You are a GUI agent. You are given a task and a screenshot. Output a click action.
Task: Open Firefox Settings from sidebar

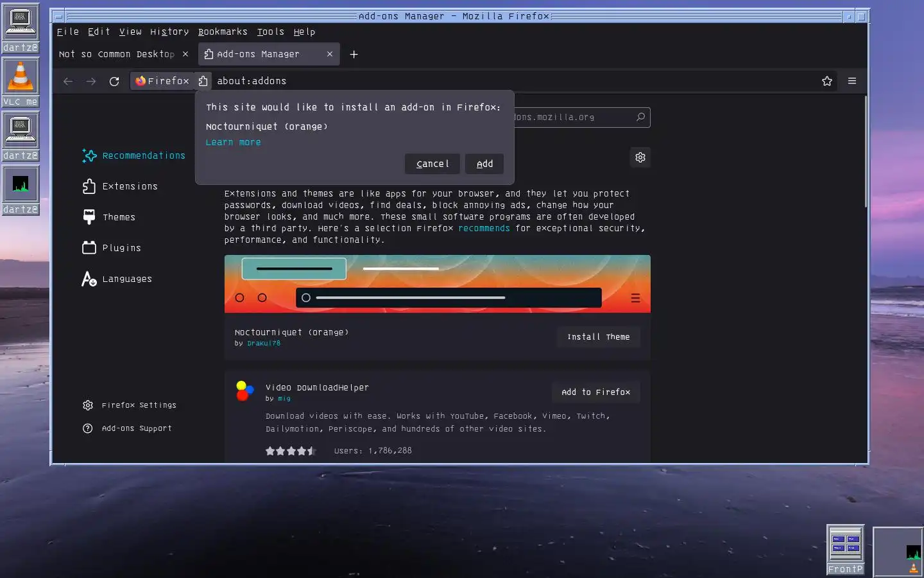[x=130, y=405]
